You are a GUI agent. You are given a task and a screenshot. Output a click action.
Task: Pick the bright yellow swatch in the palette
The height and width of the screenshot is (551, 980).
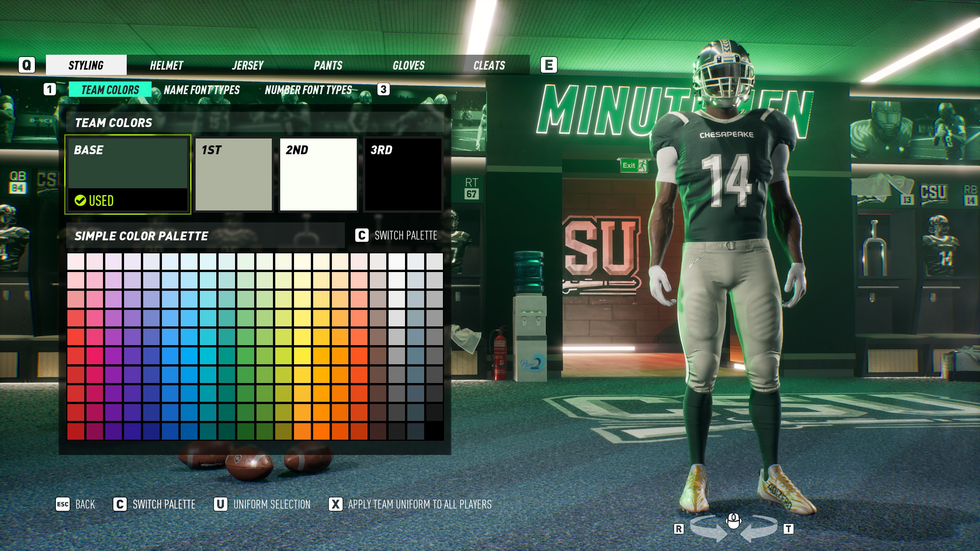pos(302,356)
